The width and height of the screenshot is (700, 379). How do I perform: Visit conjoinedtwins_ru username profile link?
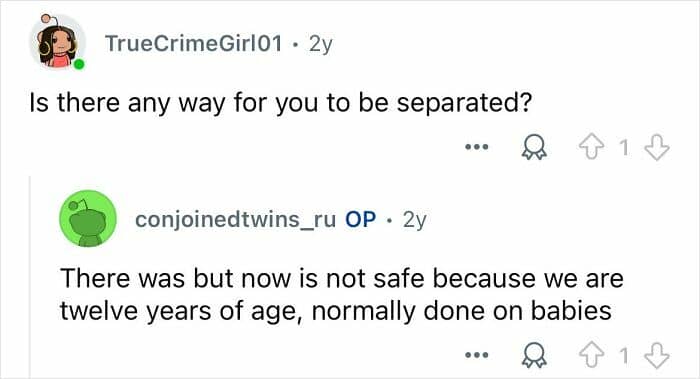tap(236, 219)
